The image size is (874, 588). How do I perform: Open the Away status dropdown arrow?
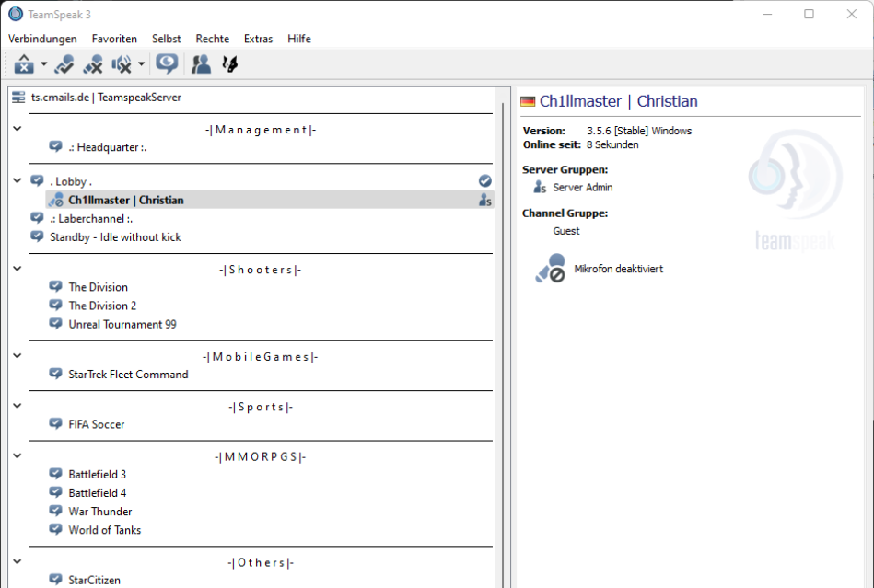[43, 64]
